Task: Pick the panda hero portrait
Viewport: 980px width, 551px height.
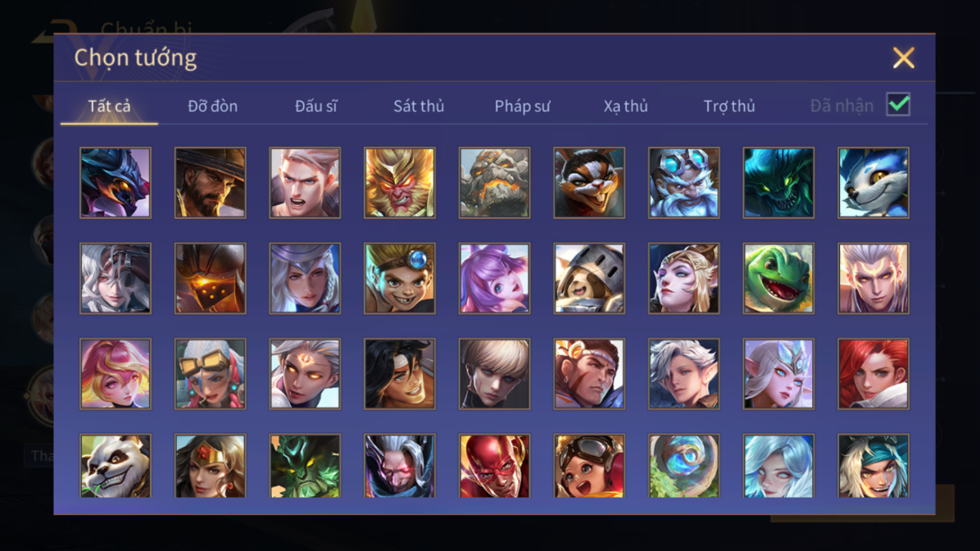Action: tap(116, 466)
